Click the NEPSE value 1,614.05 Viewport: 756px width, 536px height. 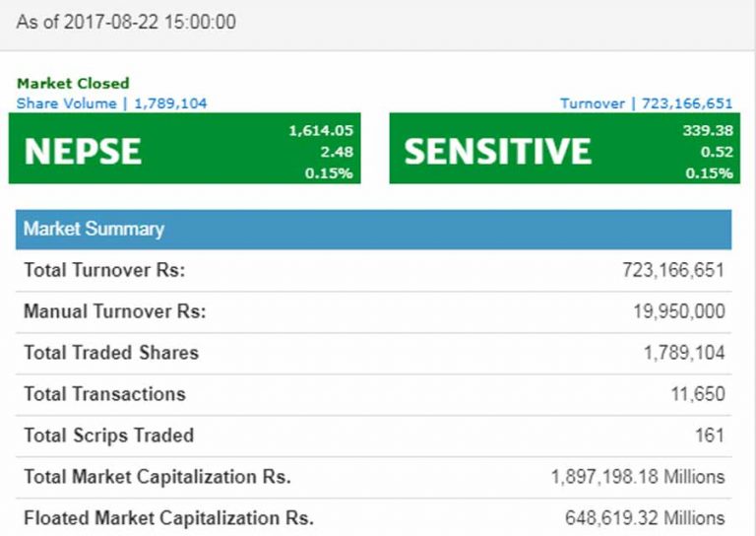click(321, 131)
